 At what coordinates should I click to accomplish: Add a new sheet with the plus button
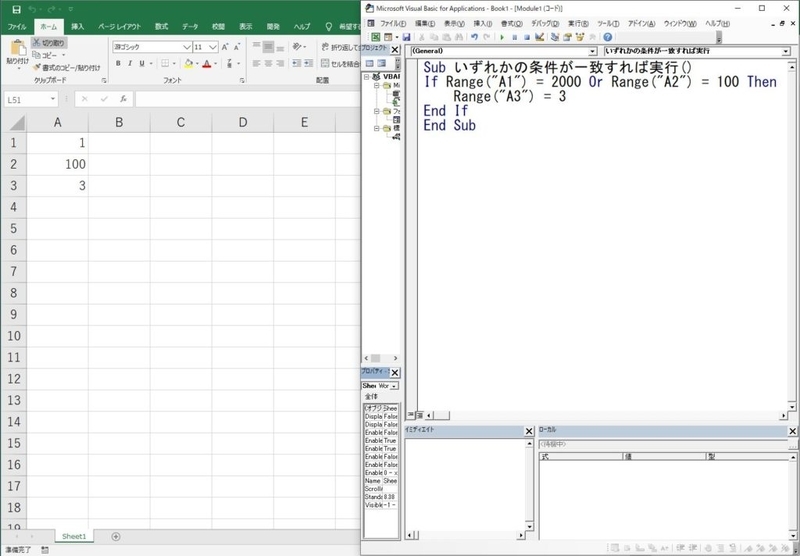116,536
